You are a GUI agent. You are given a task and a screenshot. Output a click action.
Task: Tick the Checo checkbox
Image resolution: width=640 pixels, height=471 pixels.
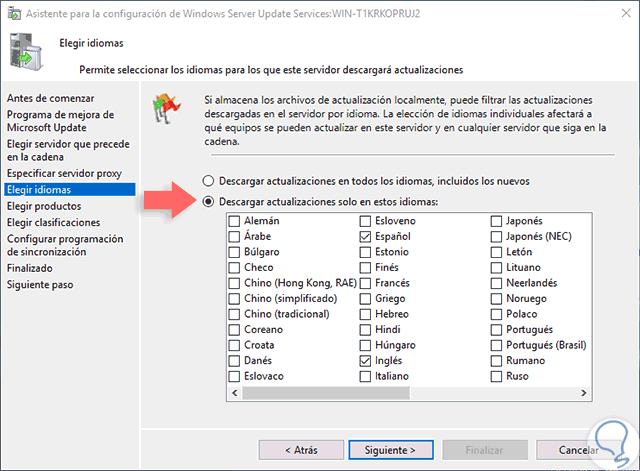(x=234, y=268)
